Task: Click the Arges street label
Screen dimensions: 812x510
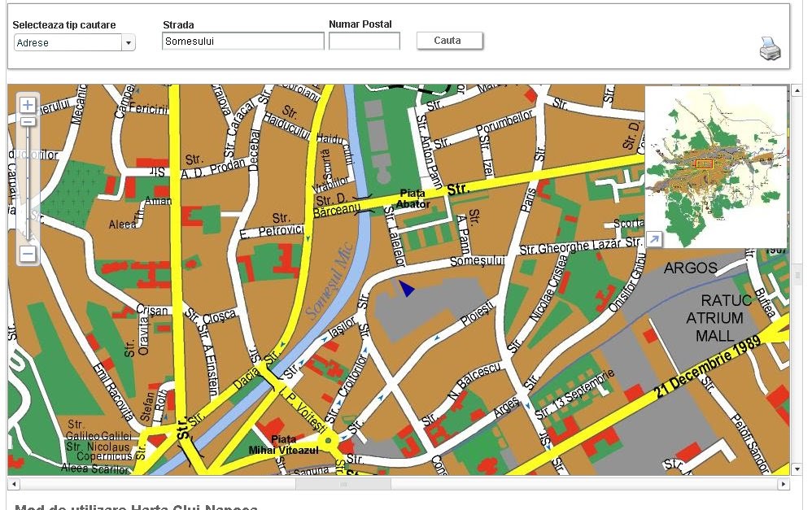Action: pos(505,406)
